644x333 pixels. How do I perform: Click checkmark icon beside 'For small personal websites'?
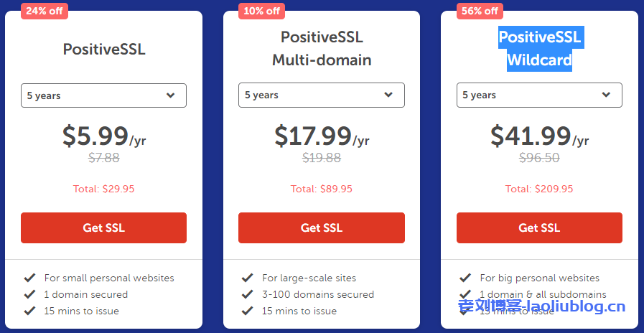coord(29,278)
